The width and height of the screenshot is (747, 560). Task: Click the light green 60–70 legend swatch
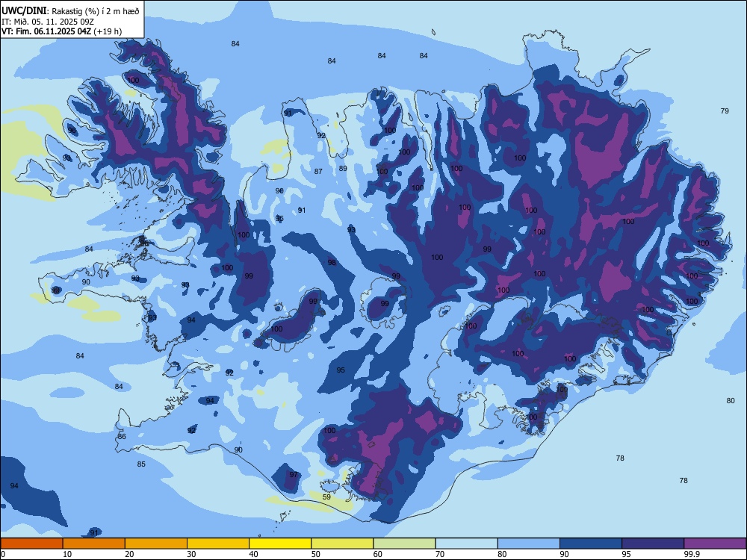(404, 544)
